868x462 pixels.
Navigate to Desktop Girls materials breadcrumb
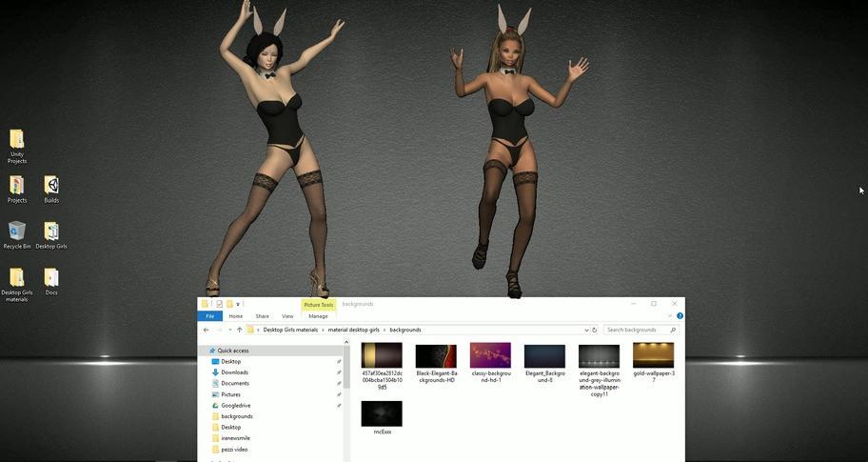point(290,330)
